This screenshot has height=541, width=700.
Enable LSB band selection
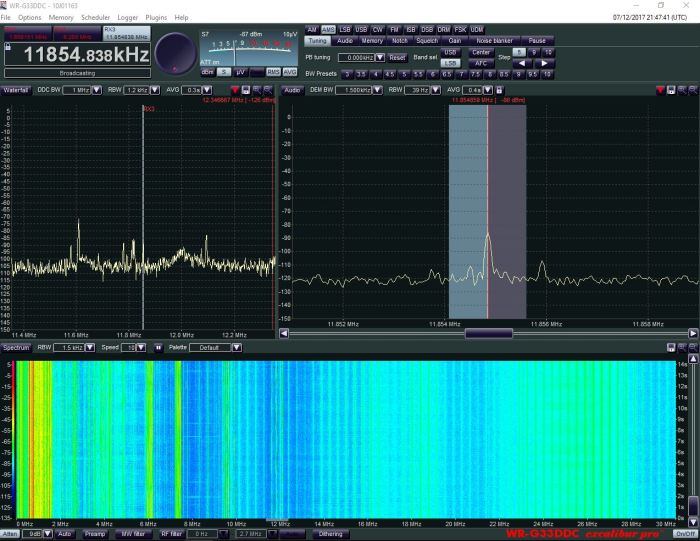(450, 63)
